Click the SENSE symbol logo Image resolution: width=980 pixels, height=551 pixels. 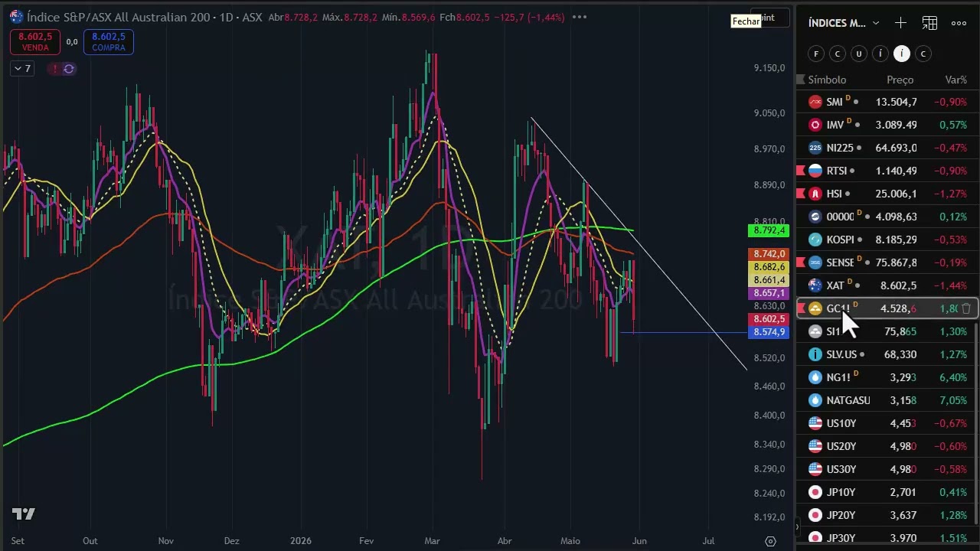tap(815, 262)
